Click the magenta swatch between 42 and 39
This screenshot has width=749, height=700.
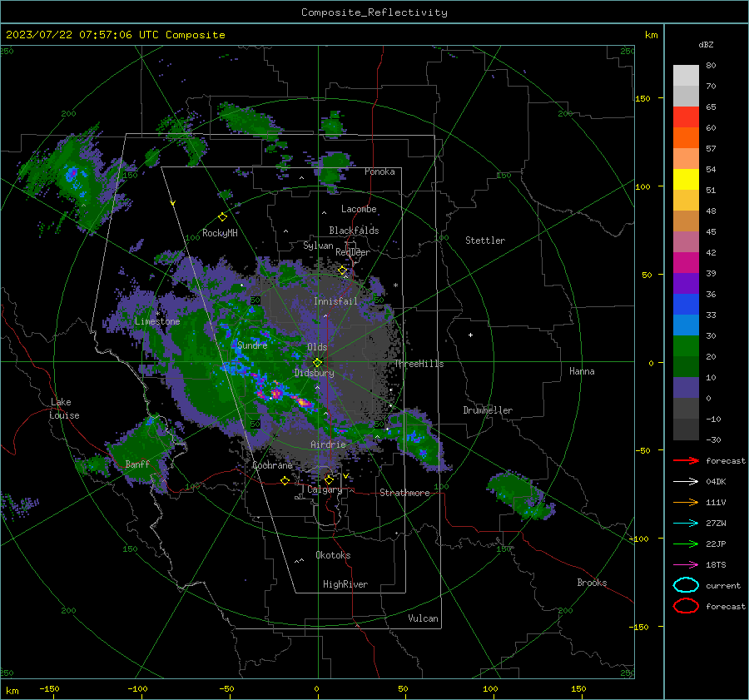(x=686, y=262)
